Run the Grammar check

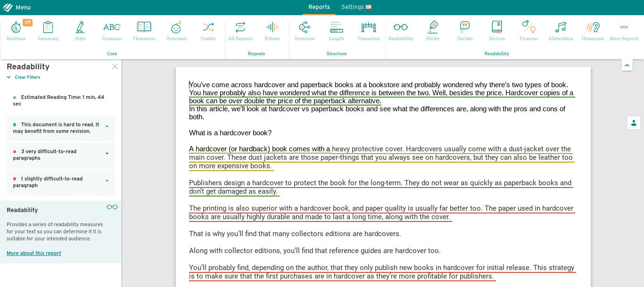112,31
